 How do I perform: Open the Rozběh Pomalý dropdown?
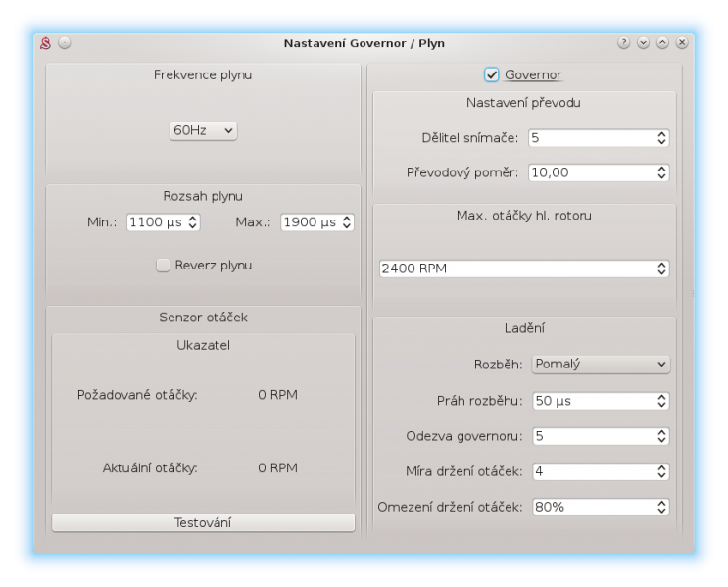(x=600, y=365)
